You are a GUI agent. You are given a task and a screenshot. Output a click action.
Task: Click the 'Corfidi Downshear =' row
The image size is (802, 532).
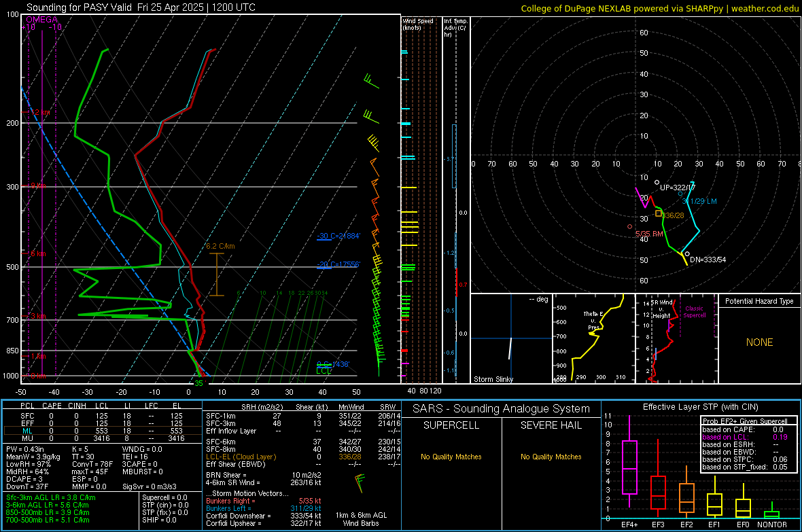[264, 516]
